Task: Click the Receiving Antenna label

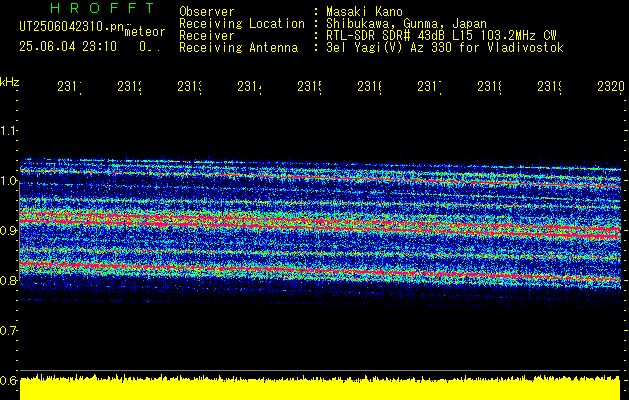Action: point(238,48)
